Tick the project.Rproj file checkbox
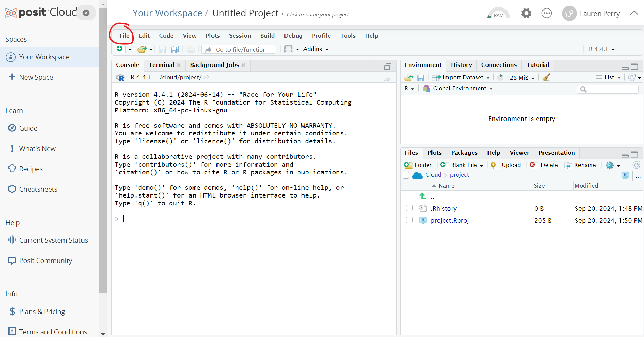This screenshot has width=644, height=337. [x=409, y=220]
